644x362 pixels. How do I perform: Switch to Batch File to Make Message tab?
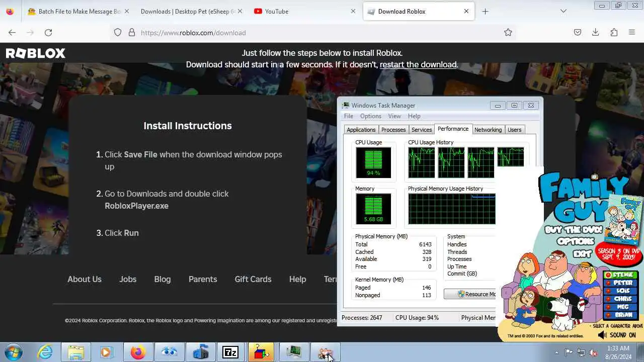[x=78, y=11]
